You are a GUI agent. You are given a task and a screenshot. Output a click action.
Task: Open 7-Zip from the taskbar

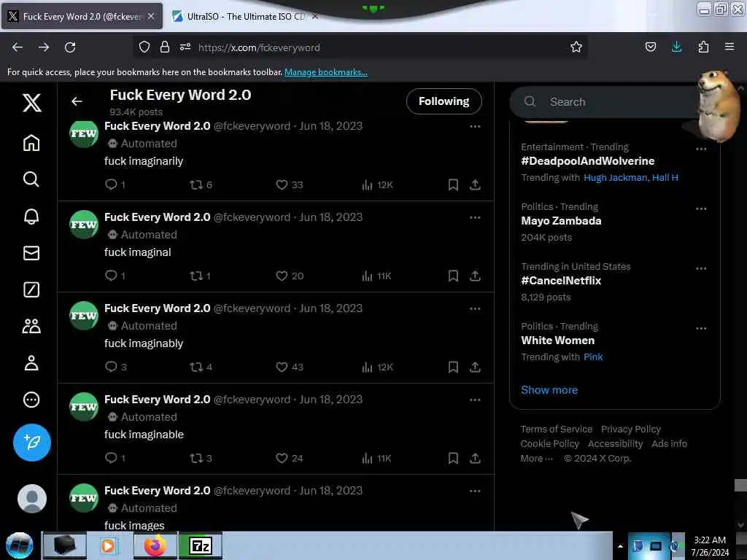pyautogui.click(x=201, y=545)
